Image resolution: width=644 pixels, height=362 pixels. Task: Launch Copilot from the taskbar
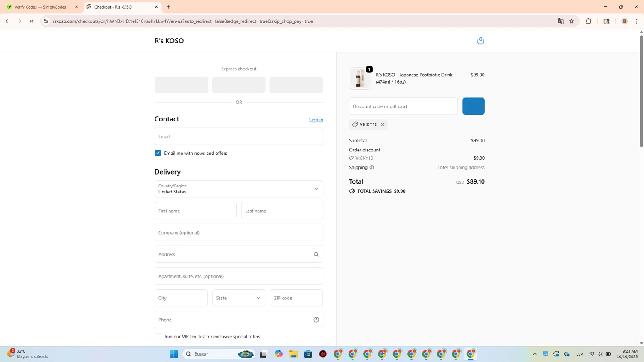(279, 354)
